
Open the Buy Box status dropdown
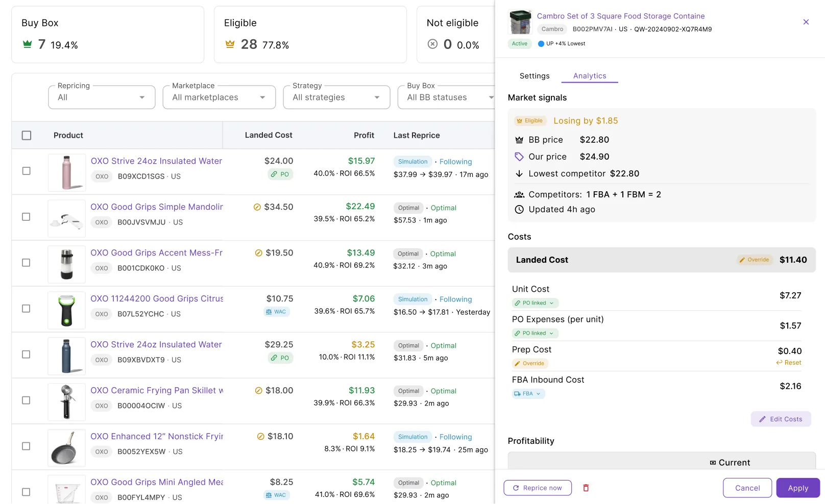[x=446, y=97]
